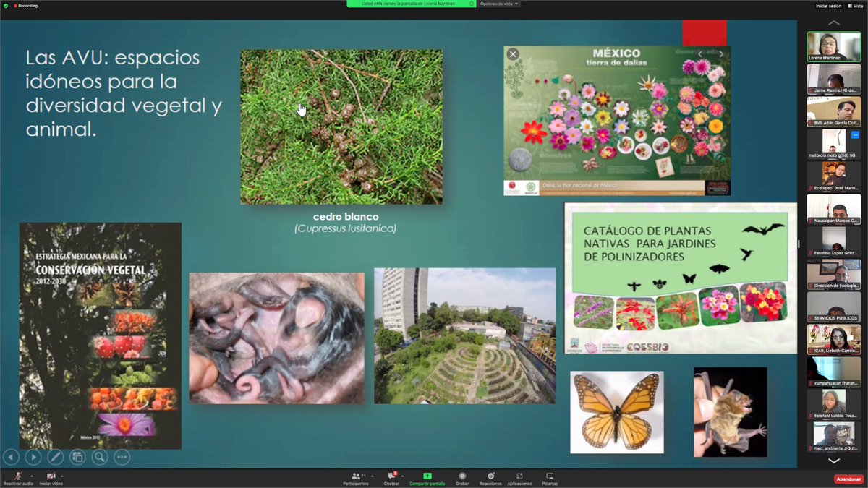Expand the arrow next to Chatear
The image size is (868, 488).
pyautogui.click(x=403, y=476)
